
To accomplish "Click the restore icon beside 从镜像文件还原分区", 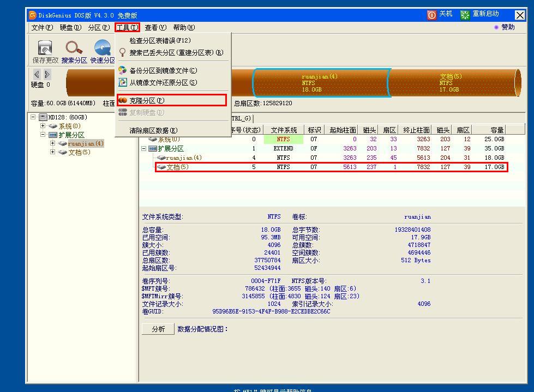I will [x=122, y=82].
